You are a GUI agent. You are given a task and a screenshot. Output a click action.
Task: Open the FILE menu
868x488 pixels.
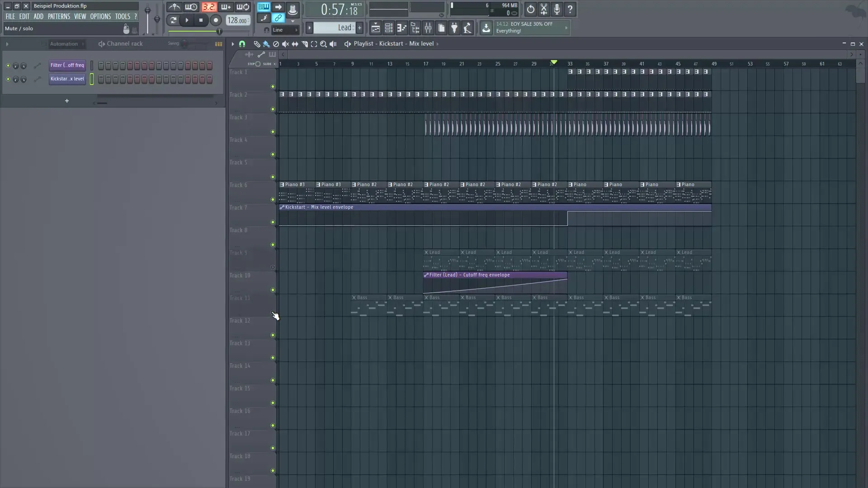pyautogui.click(x=10, y=16)
